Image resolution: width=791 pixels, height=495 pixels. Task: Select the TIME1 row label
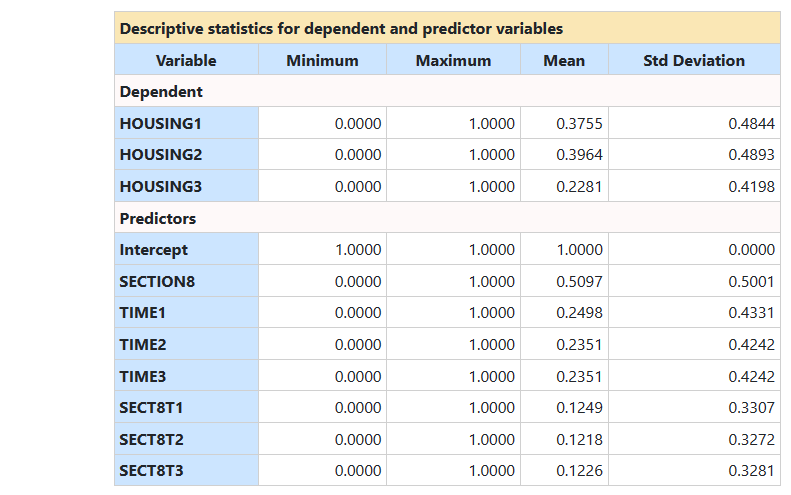click(x=142, y=313)
